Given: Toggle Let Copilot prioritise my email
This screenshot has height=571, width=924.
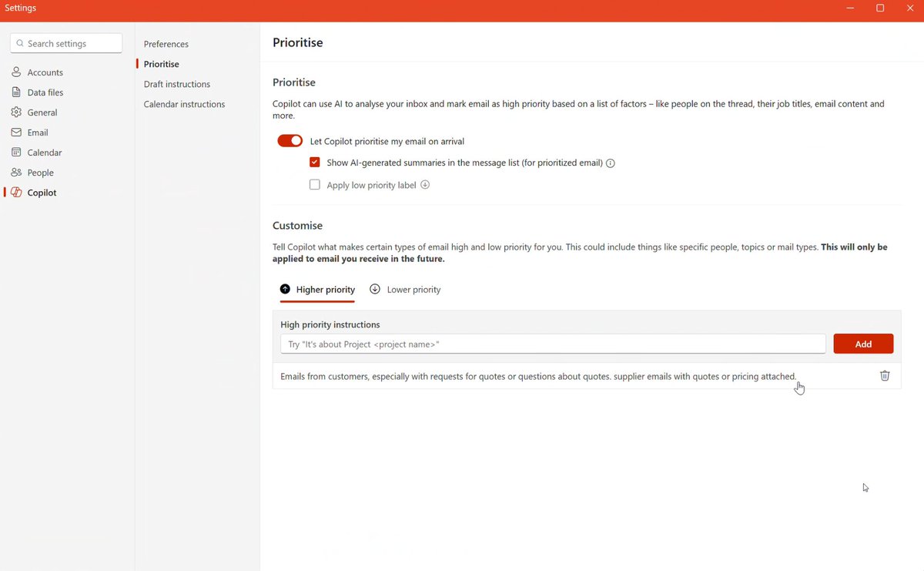Looking at the screenshot, I should pos(290,141).
